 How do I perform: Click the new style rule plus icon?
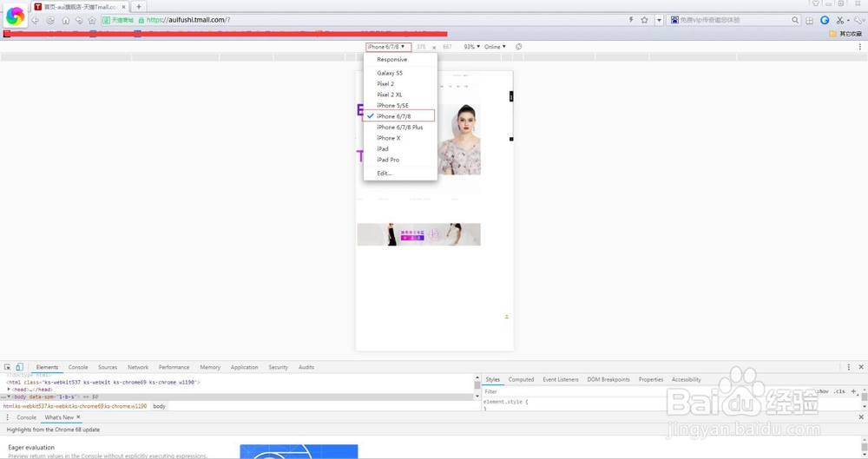click(x=853, y=391)
